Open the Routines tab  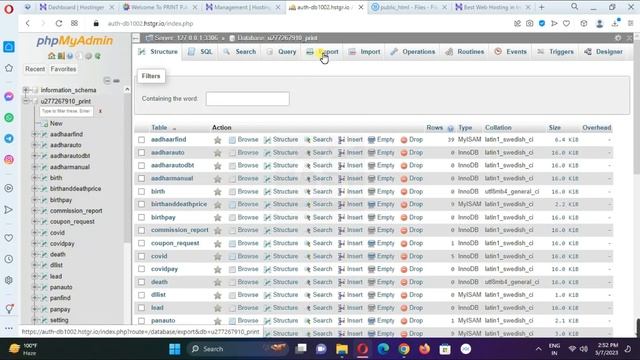coord(465,52)
